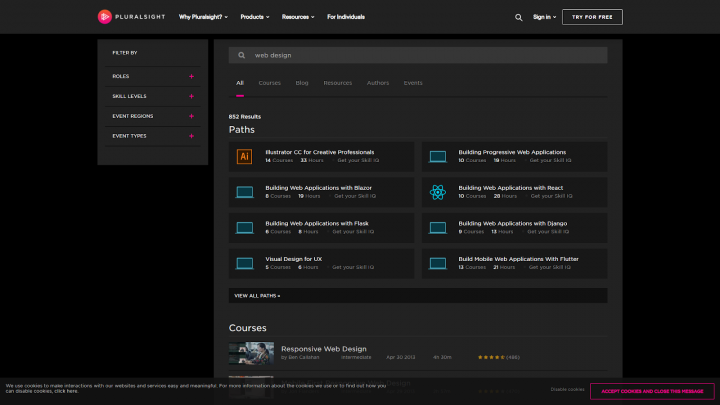Click the Flask path laptop icon
This screenshot has width=720, height=405.
pyautogui.click(x=244, y=228)
